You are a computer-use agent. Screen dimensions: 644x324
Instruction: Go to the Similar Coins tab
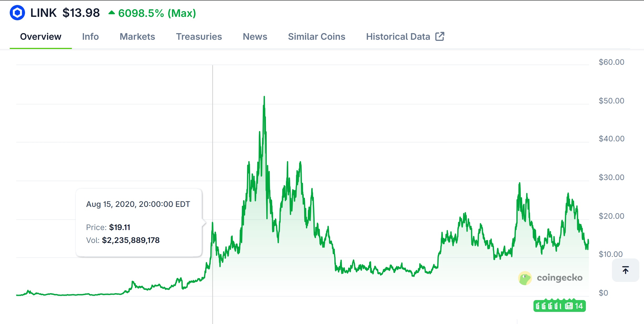(316, 37)
